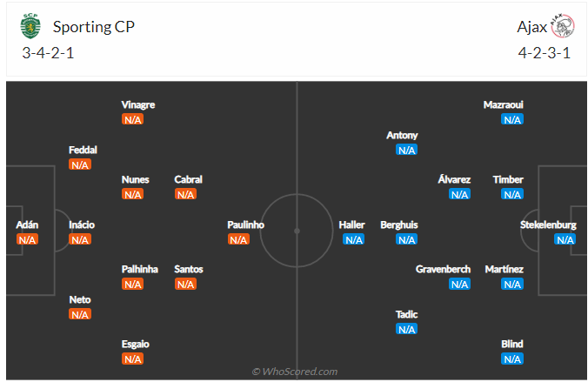588x382 pixels.
Task: Click Paulinho's N/A rating badge
Action: 238,239
